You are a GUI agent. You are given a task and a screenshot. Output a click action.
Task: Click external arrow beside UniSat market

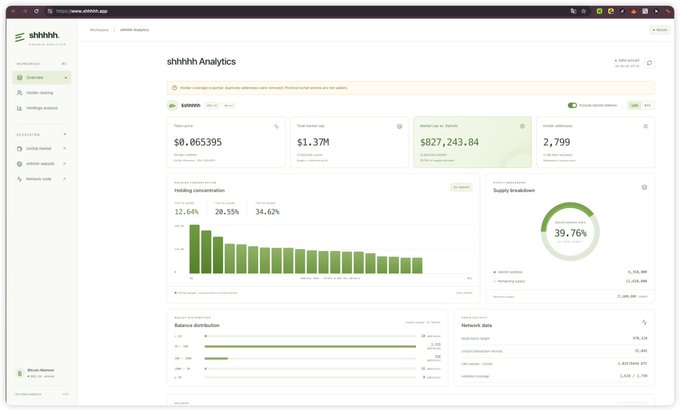pyautogui.click(x=65, y=149)
